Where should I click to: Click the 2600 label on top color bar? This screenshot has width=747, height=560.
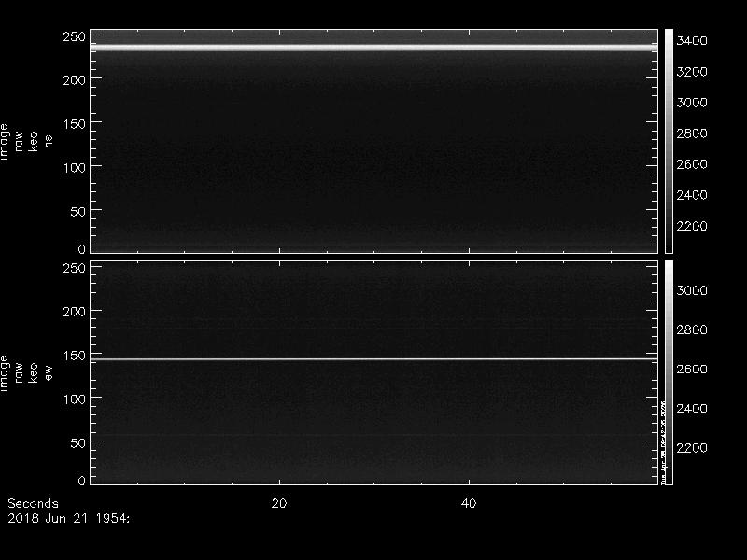point(692,164)
